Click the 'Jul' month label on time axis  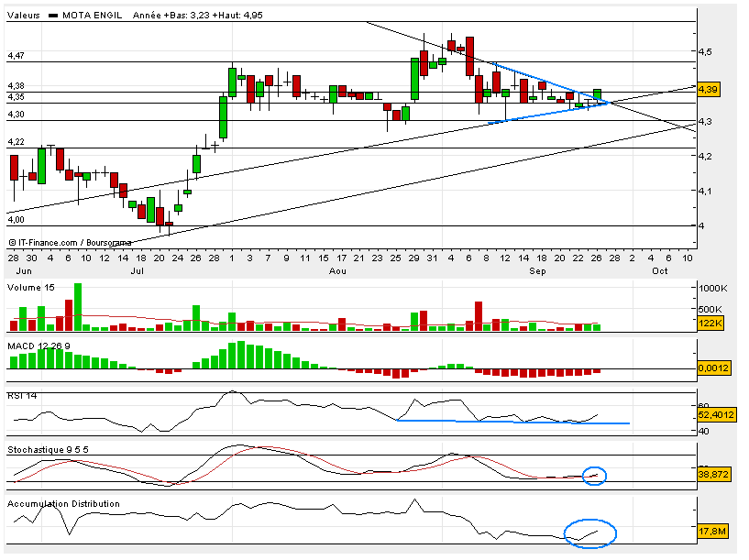[138, 271]
